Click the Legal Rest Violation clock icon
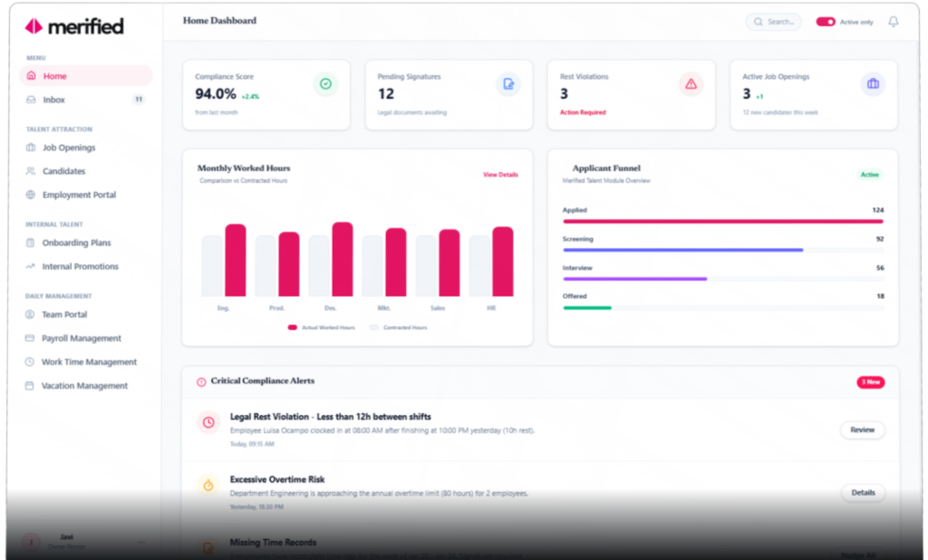The height and width of the screenshot is (560, 928). coord(208,422)
